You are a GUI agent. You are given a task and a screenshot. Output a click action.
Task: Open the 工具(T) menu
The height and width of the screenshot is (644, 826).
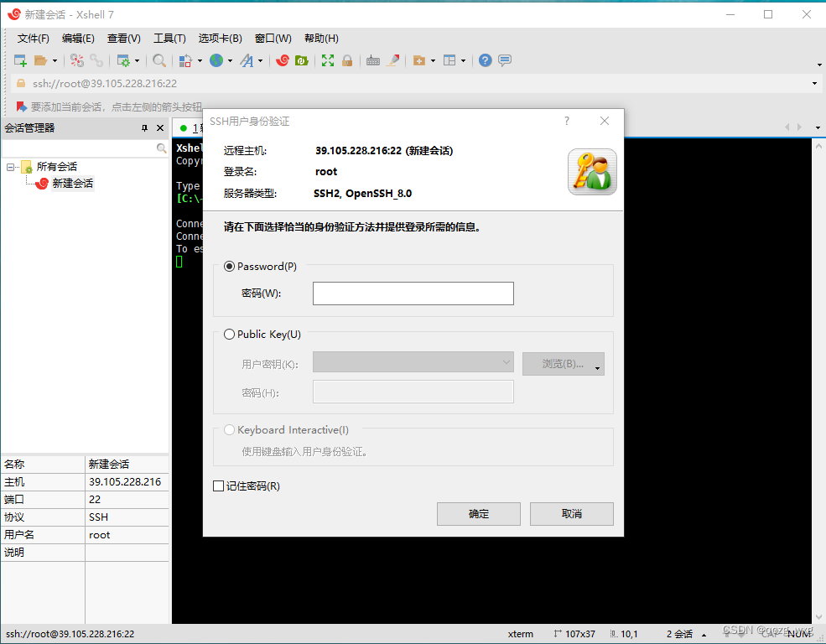(x=169, y=38)
